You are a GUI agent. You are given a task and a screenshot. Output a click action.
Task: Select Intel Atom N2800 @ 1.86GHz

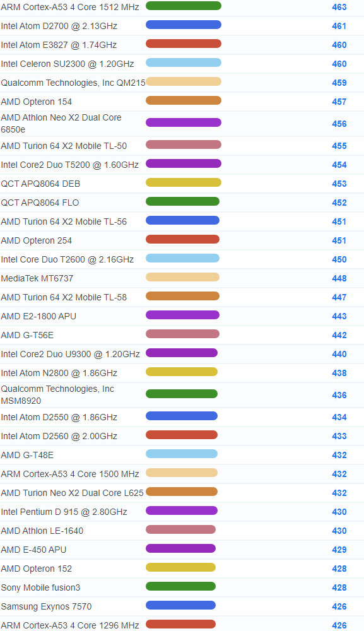[59, 373]
